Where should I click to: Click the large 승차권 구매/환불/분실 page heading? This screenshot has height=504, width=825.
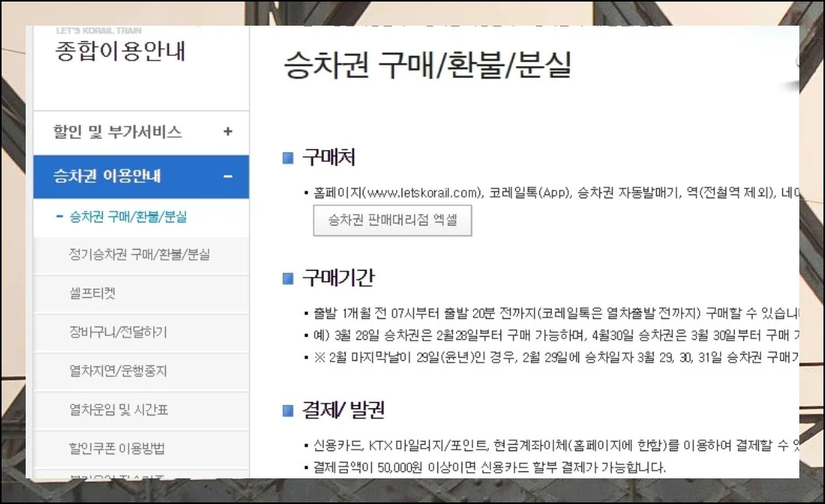pos(428,65)
